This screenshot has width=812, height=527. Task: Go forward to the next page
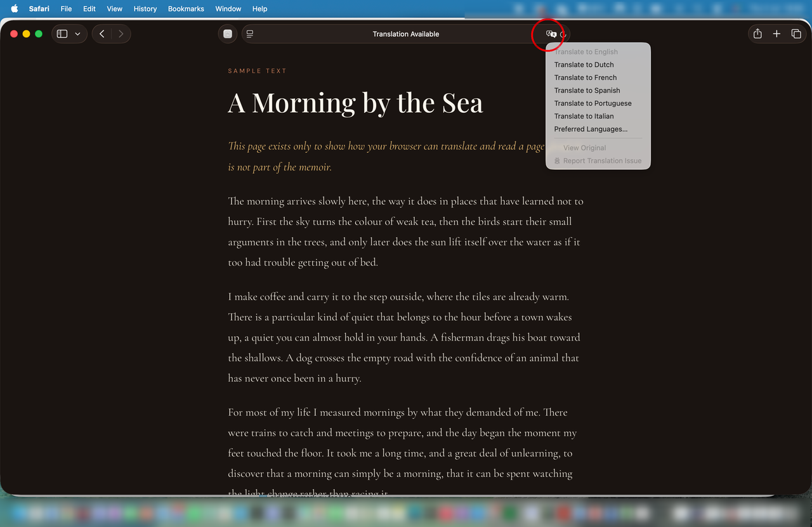(121, 34)
